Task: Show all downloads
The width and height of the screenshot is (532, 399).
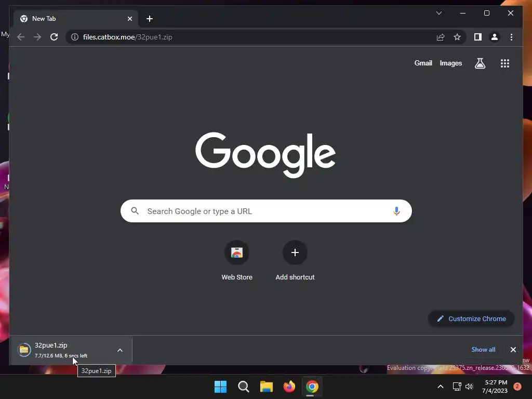Action: click(x=483, y=350)
